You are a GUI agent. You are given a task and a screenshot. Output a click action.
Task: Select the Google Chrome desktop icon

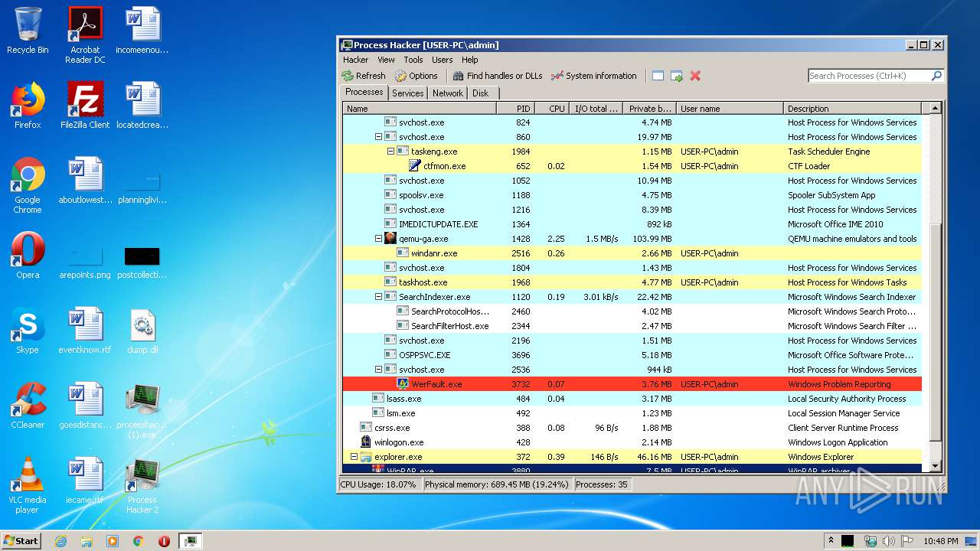click(28, 186)
